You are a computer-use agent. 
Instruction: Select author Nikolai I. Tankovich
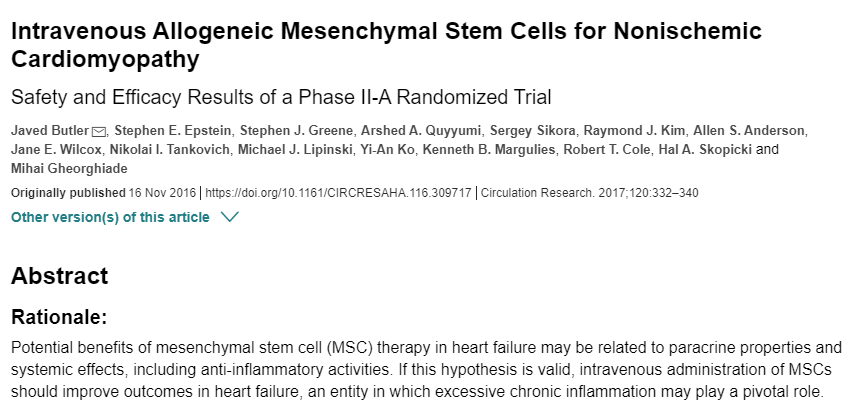[170, 150]
